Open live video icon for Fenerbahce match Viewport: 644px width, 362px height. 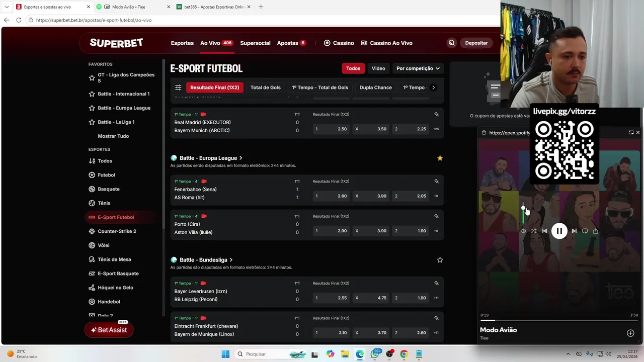pyautogui.click(x=204, y=182)
